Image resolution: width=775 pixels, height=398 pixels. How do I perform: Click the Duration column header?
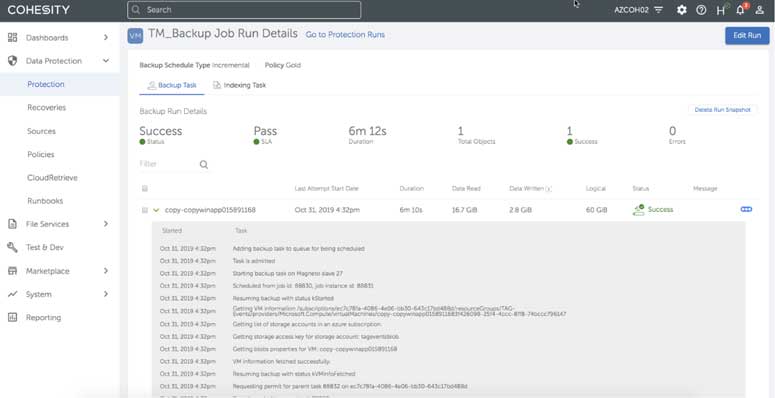[411, 188]
